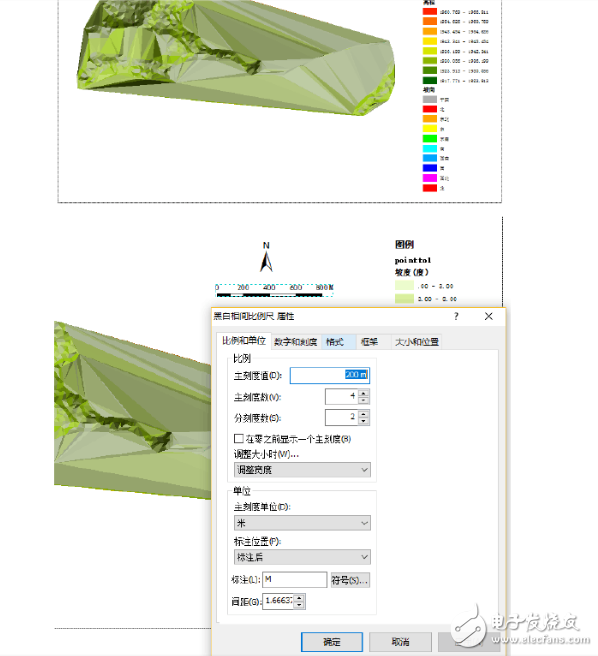Viewport: 598px width, 656px height.
Task: Switch to the 大小和位置 tab
Action: [417, 342]
